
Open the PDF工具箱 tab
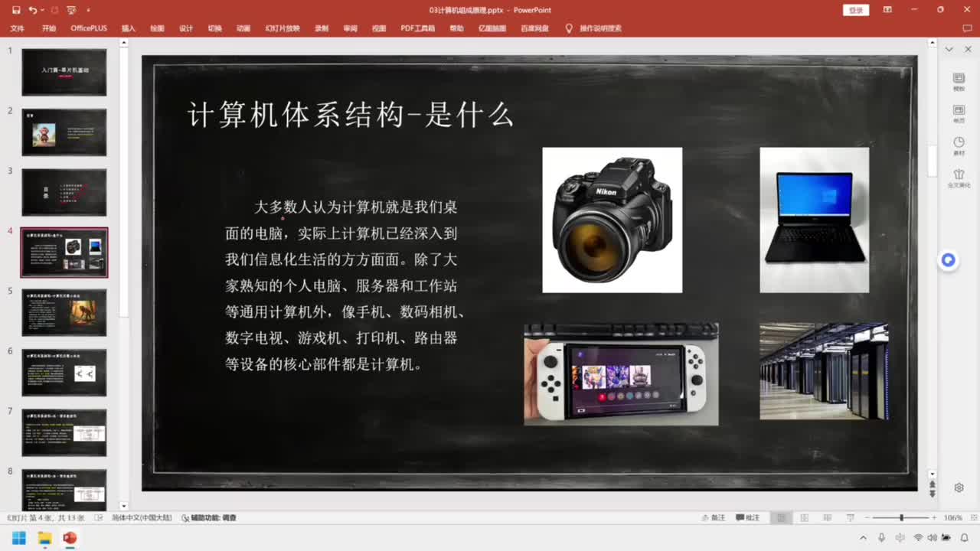pyautogui.click(x=418, y=28)
